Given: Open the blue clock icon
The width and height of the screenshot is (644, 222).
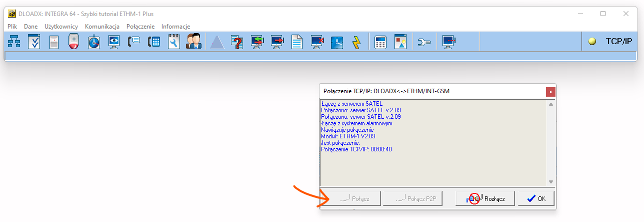Looking at the screenshot, I should click(x=337, y=42).
